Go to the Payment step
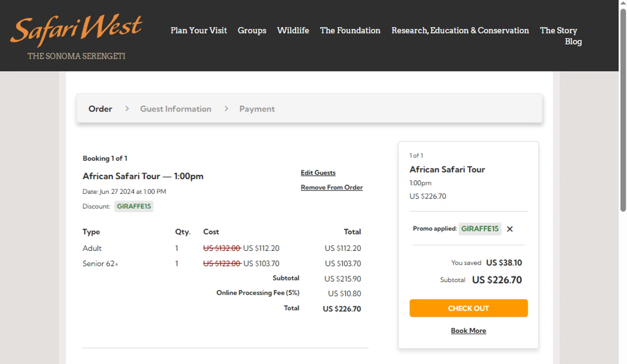The image size is (627, 364). [x=257, y=109]
